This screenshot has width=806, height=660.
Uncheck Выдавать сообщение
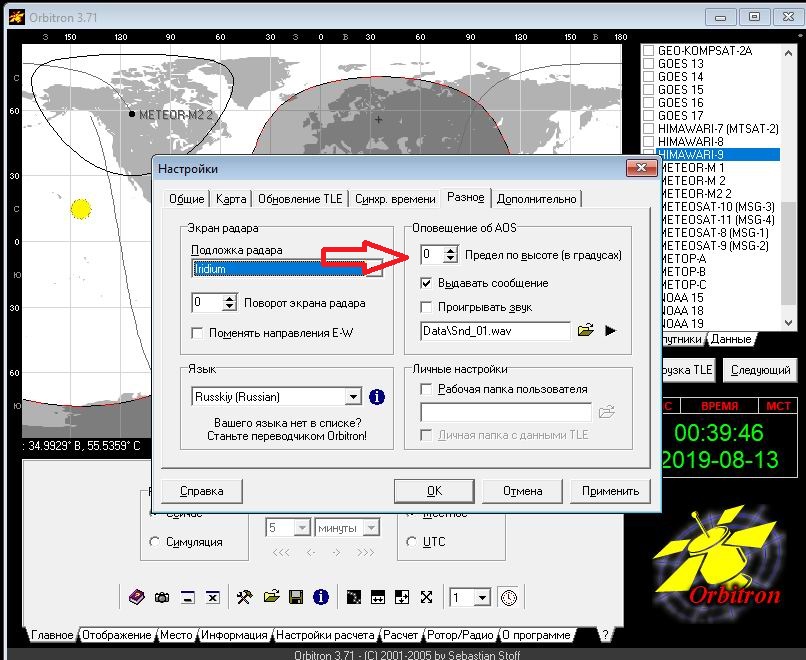point(426,283)
